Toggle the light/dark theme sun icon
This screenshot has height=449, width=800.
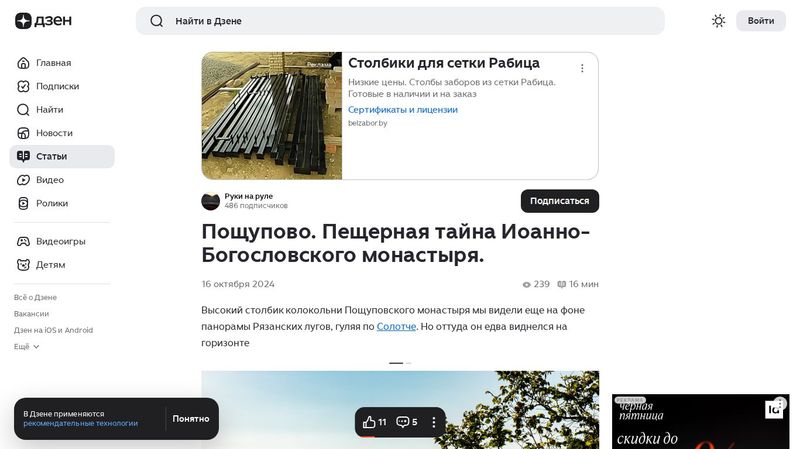tap(718, 21)
